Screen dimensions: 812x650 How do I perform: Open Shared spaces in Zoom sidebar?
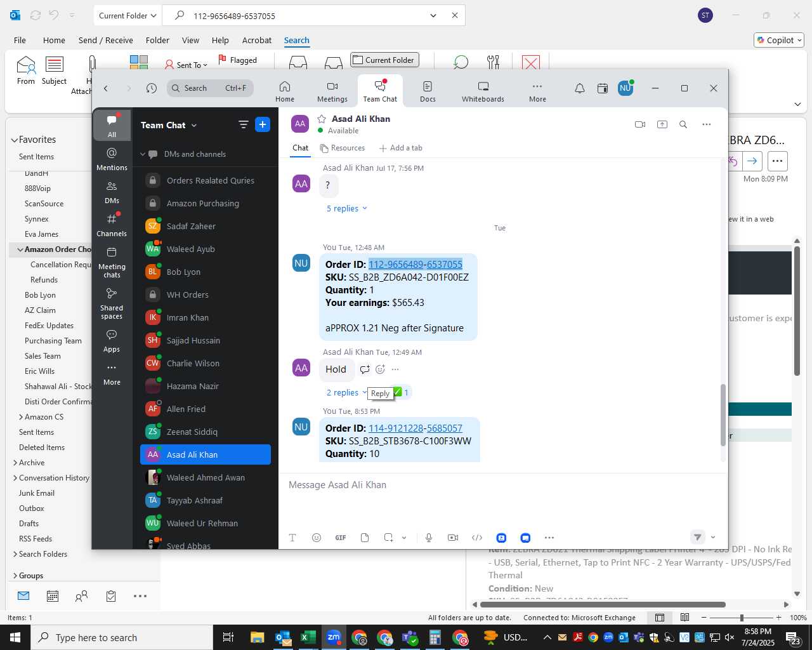coord(112,303)
